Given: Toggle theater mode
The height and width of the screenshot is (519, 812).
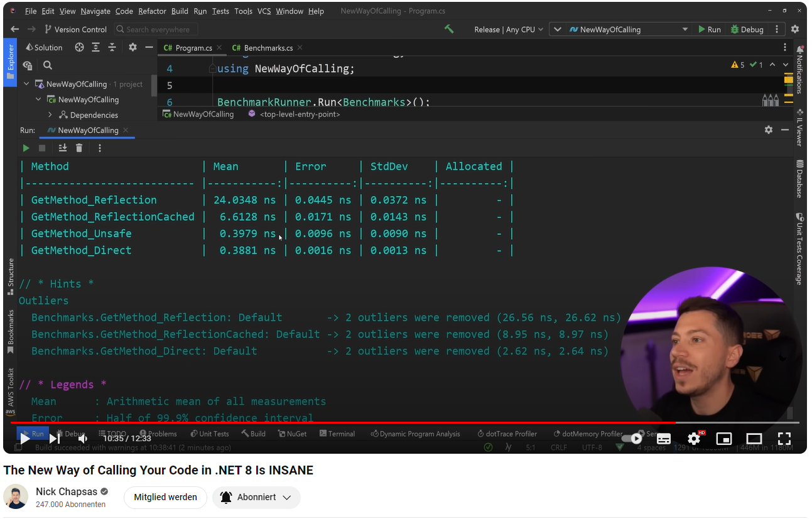Looking at the screenshot, I should click(754, 438).
